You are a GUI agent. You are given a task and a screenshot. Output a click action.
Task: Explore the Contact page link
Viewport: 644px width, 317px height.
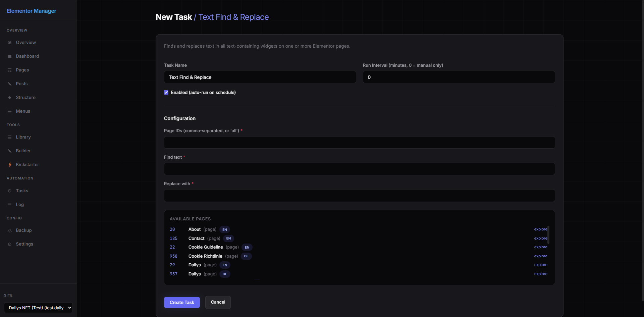(540, 238)
